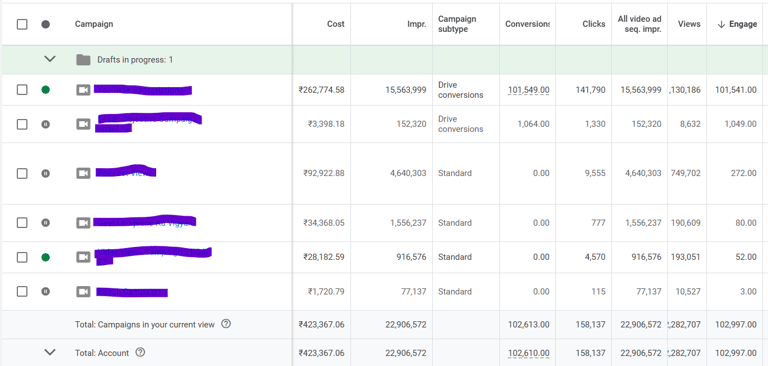This screenshot has height=366, width=768.
Task: Select all campaigns with the header checkbox
Action: point(22,24)
